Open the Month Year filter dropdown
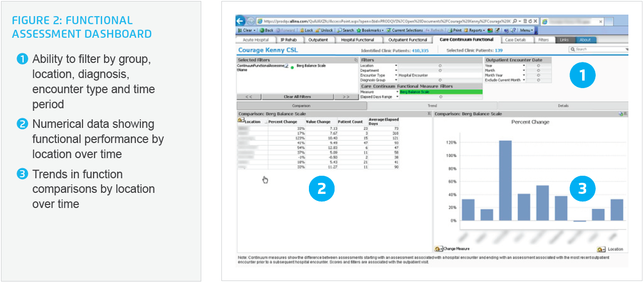 [524, 75]
